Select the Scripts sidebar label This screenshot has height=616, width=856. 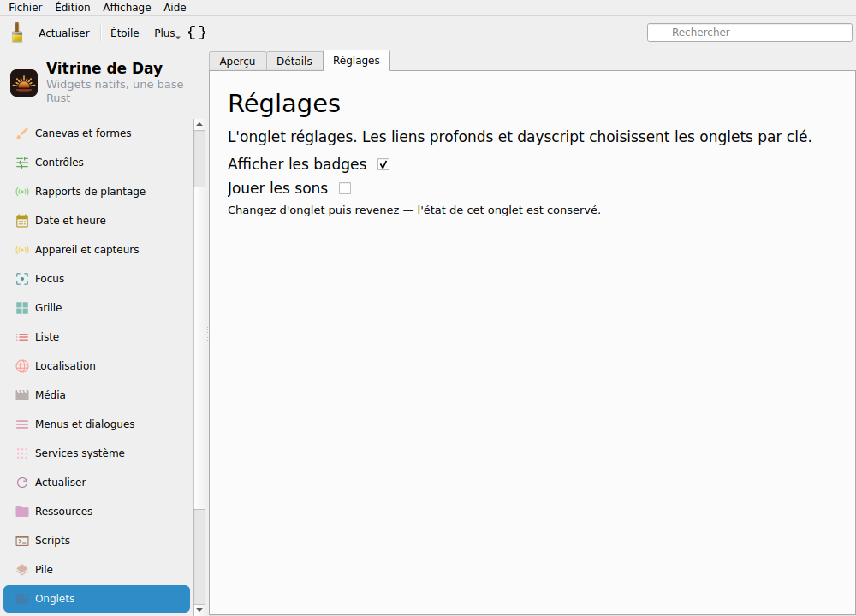(52, 541)
